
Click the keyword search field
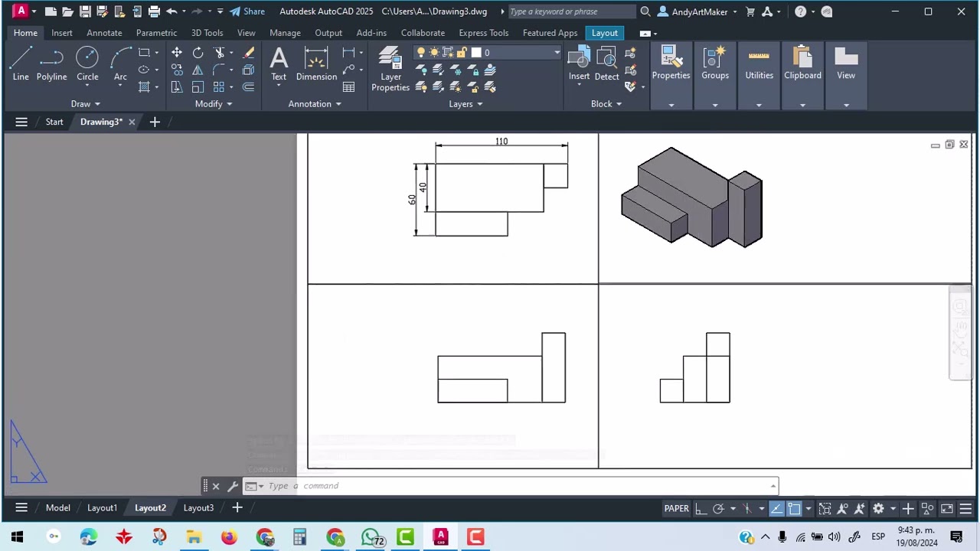(570, 11)
